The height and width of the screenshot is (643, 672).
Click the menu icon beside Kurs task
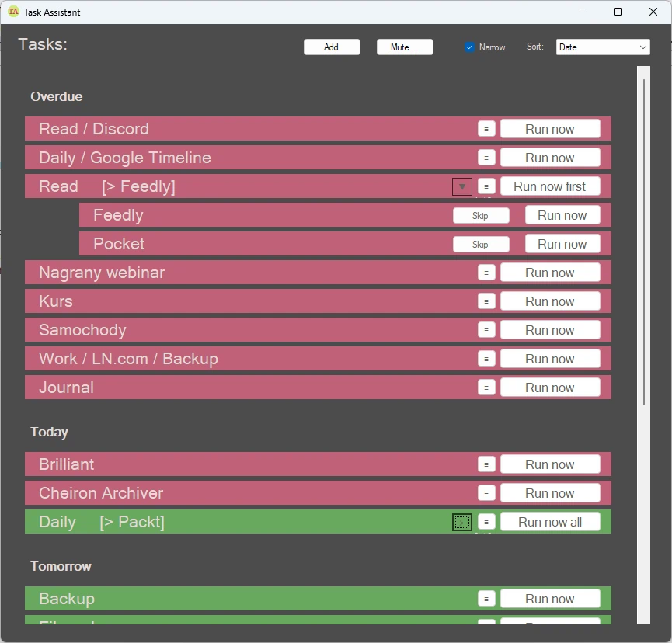point(486,301)
